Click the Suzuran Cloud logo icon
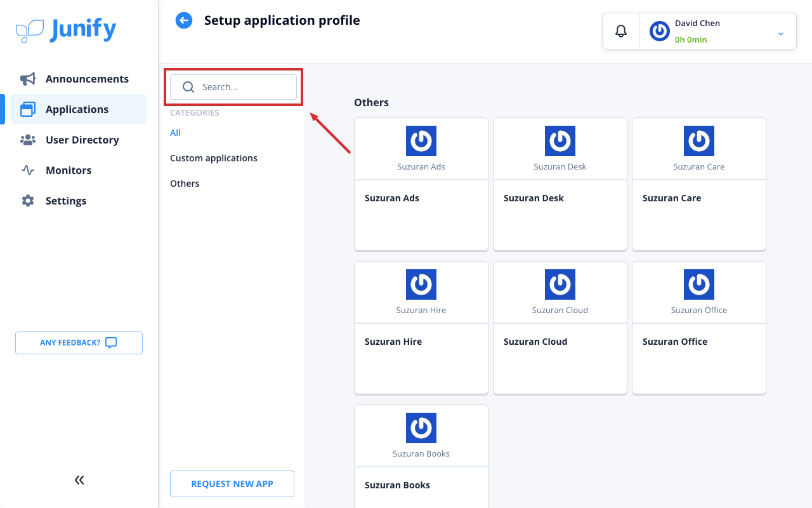This screenshot has height=508, width=812. (560, 284)
